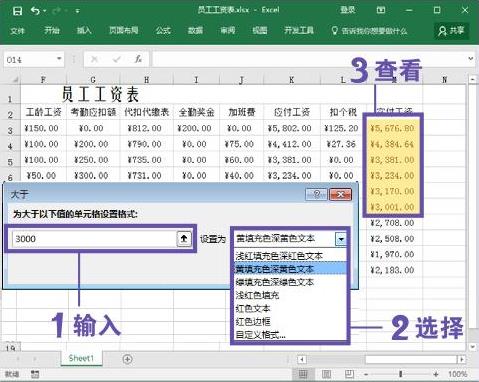Switch to the 插入 ribbon tab
This screenshot has height=382, width=479.
pos(84,30)
